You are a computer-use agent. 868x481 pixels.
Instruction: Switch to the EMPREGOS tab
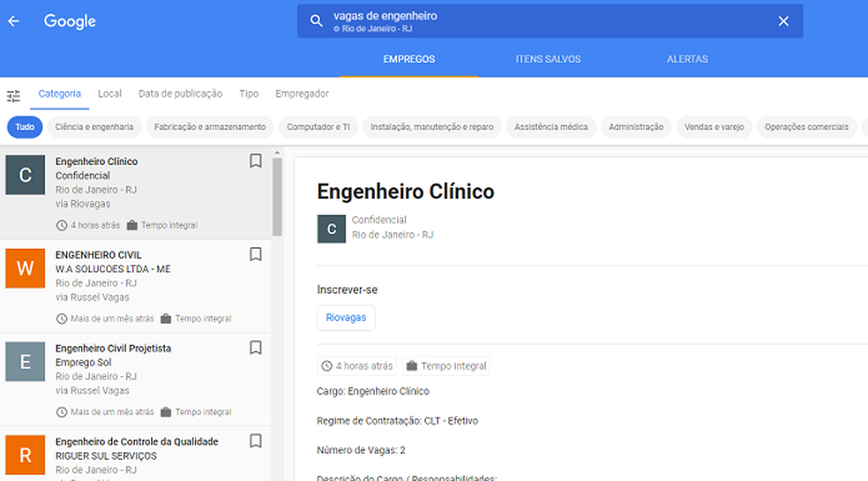click(409, 59)
